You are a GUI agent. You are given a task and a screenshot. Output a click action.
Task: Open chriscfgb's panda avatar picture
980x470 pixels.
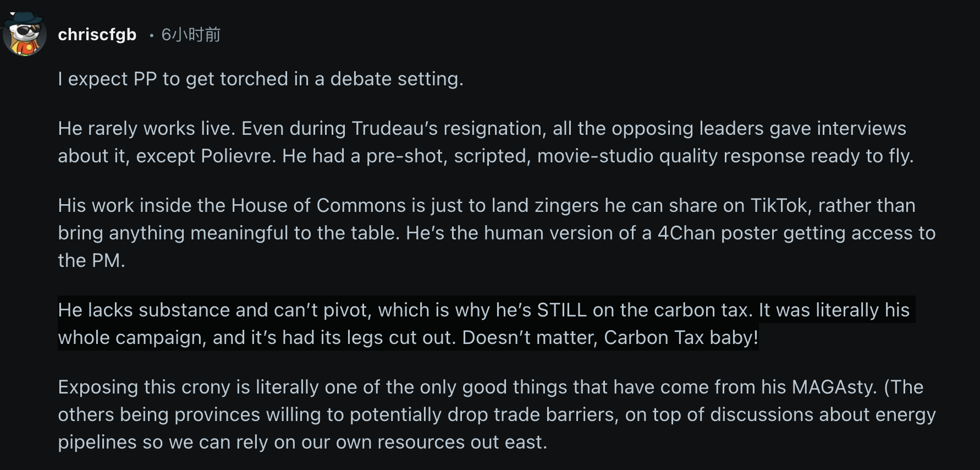[25, 34]
